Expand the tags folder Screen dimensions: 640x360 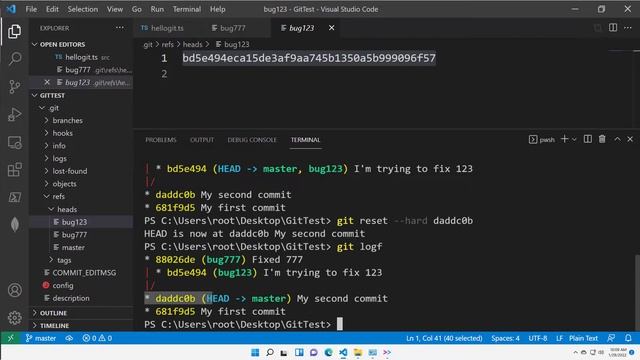click(x=81, y=260)
